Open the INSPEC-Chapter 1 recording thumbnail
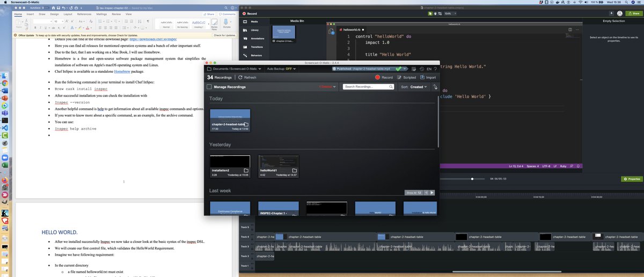The height and width of the screenshot is (277, 644). (x=279, y=208)
